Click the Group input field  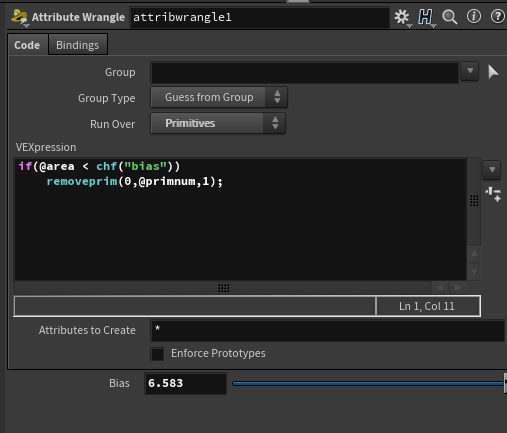tap(305, 72)
